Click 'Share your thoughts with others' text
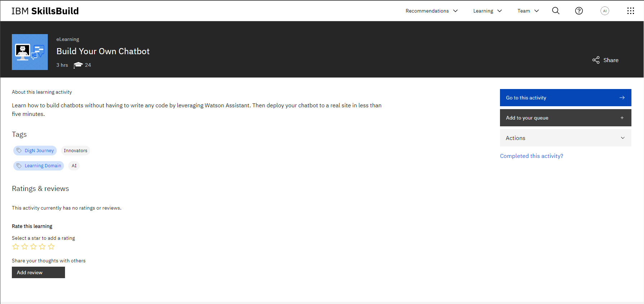Screen dimensions: 644x304 coord(48,261)
